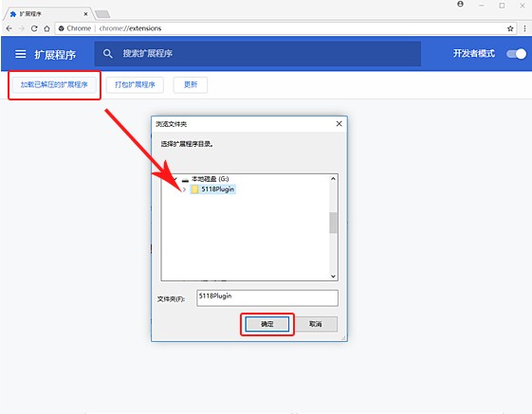This screenshot has width=532, height=414.
Task: Click the browser back arrow
Action: pyautogui.click(x=9, y=28)
